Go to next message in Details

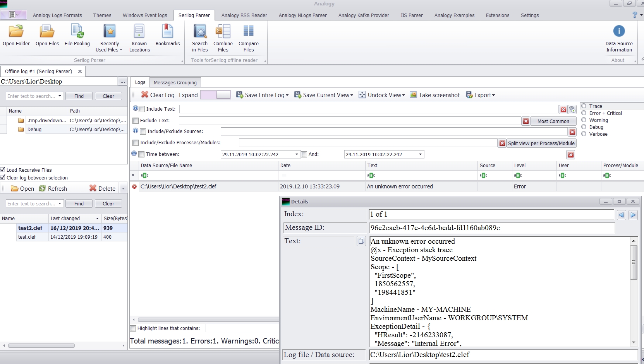coord(633,215)
